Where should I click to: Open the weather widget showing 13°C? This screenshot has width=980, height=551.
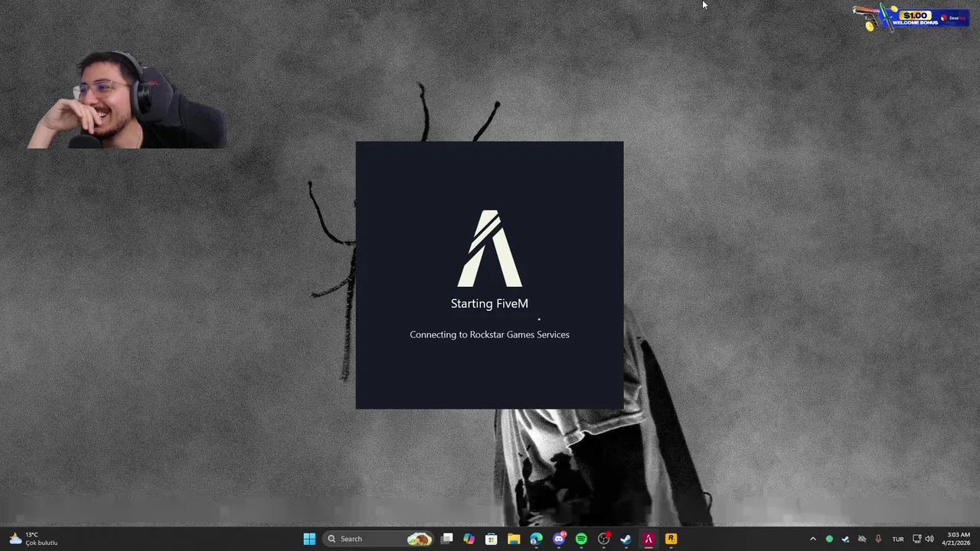[34, 539]
